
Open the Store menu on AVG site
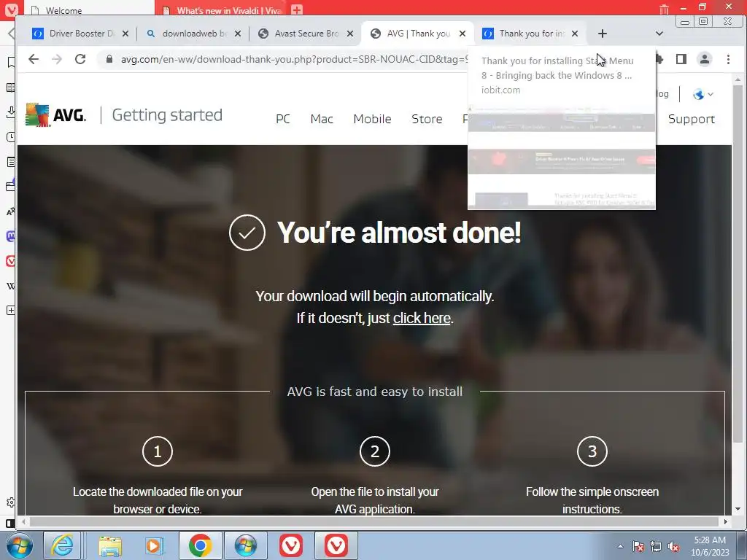pyautogui.click(x=427, y=119)
